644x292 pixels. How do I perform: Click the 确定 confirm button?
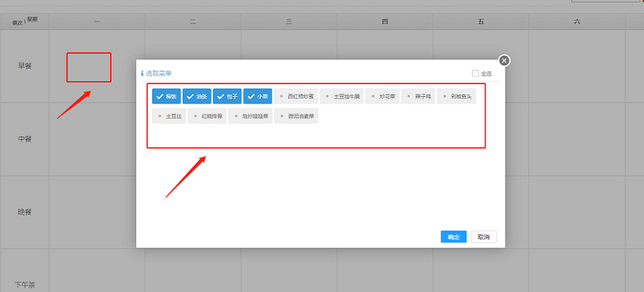point(453,237)
